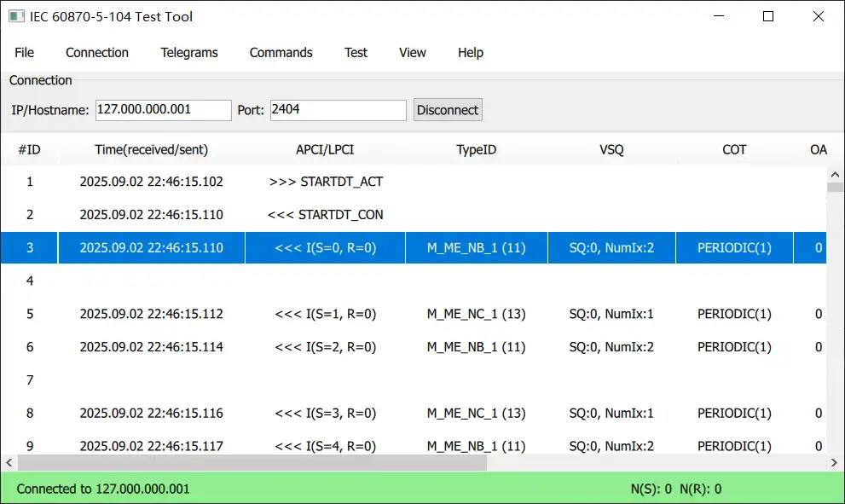This screenshot has width=845, height=504.
Task: Open the Commands menu
Action: pos(281,53)
